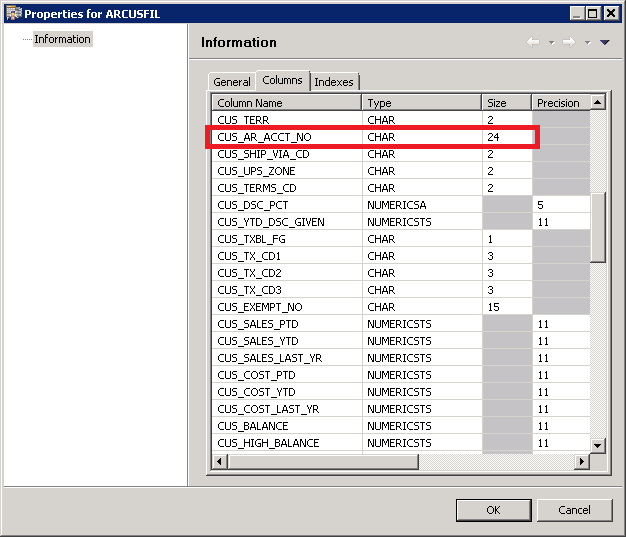Select the CUS_SHIP_VIA_CD row
Viewport: 626px width, 537px height.
(x=401, y=154)
